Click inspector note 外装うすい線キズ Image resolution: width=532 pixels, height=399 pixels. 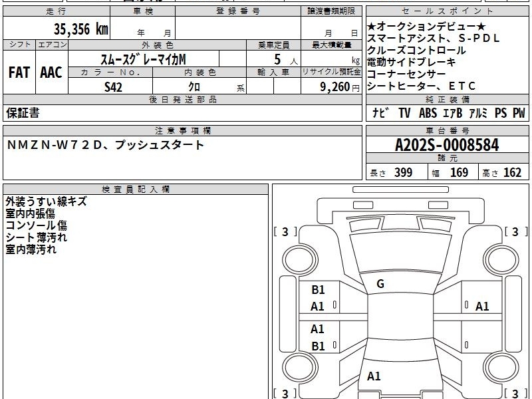point(47,201)
